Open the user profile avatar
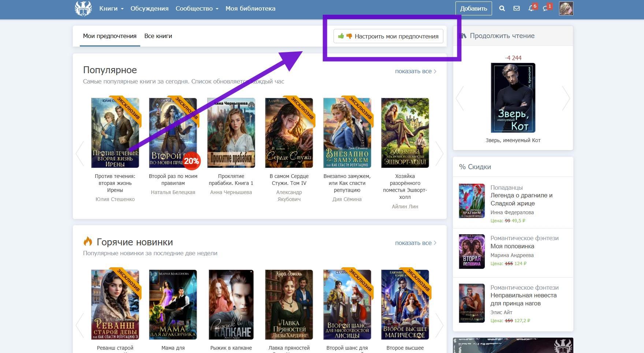This screenshot has width=644, height=353. 566,8
